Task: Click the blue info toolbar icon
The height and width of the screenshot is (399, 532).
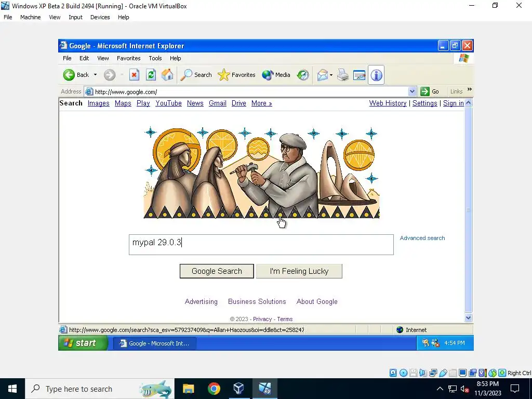Action: tap(376, 75)
